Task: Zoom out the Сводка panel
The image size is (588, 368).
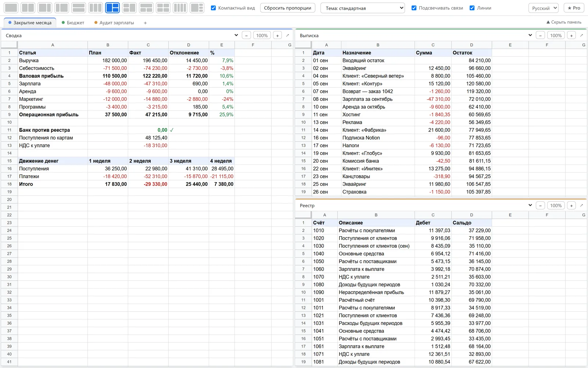Action: [x=246, y=35]
